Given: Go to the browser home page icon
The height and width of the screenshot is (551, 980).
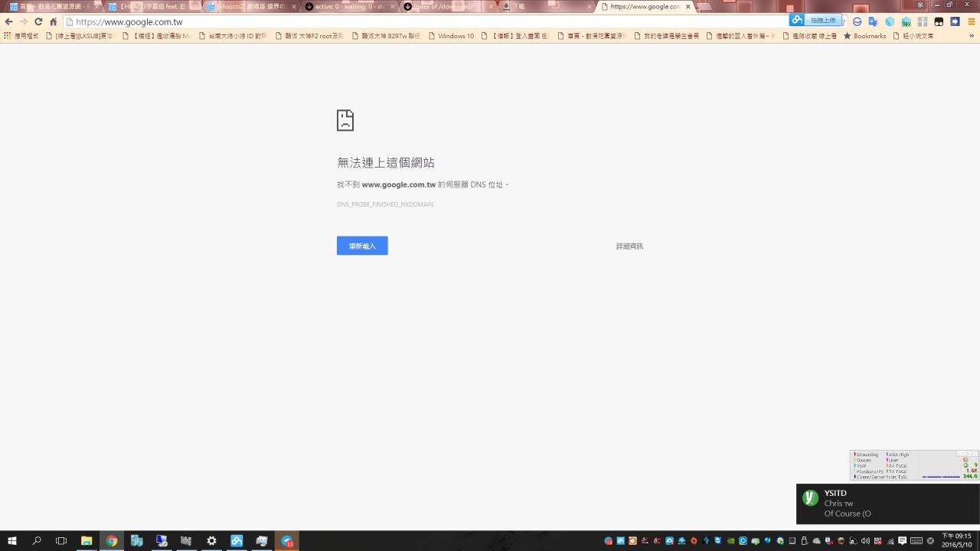Looking at the screenshot, I should point(53,22).
